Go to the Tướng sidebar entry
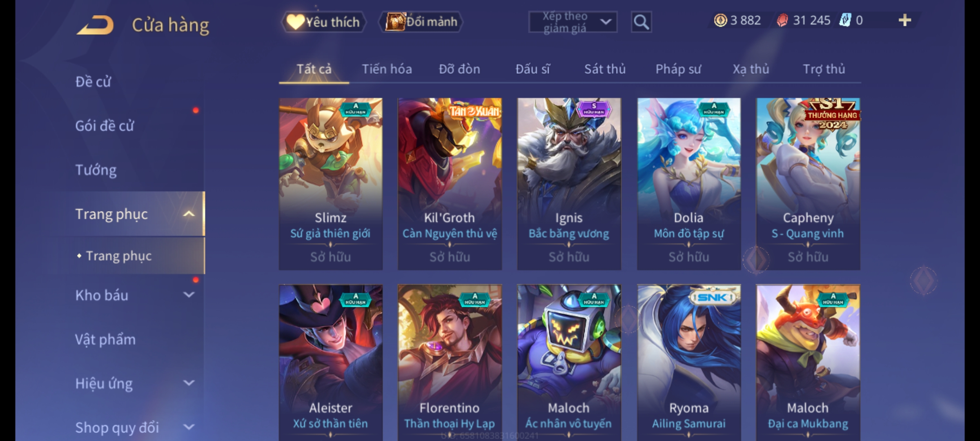The height and width of the screenshot is (441, 980). click(x=96, y=170)
